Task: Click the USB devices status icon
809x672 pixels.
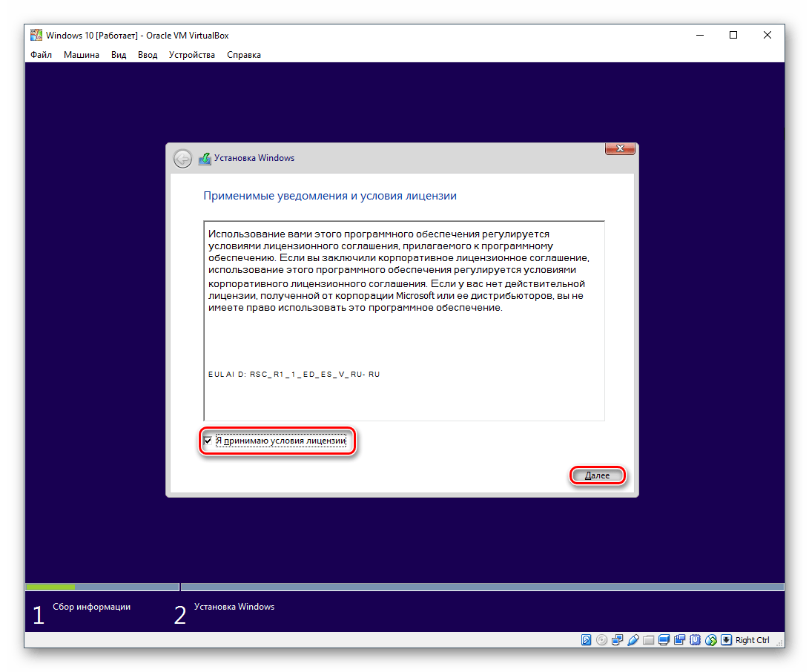Action: [x=633, y=640]
